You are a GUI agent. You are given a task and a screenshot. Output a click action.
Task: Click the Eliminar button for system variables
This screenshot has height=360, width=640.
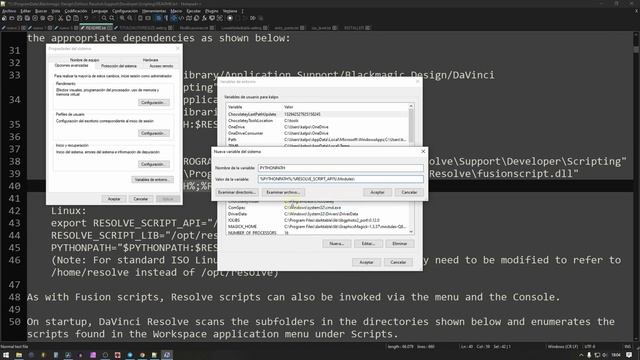point(400,244)
